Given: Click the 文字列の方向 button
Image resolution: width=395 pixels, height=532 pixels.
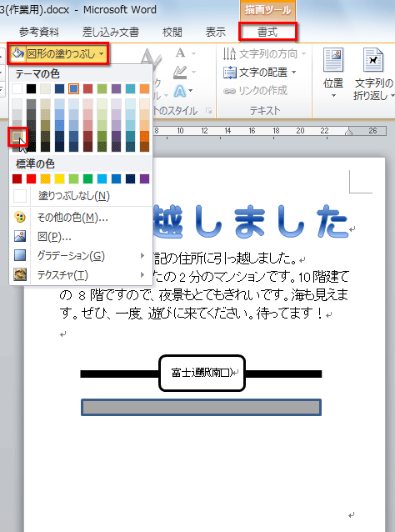Looking at the screenshot, I should tap(264, 53).
